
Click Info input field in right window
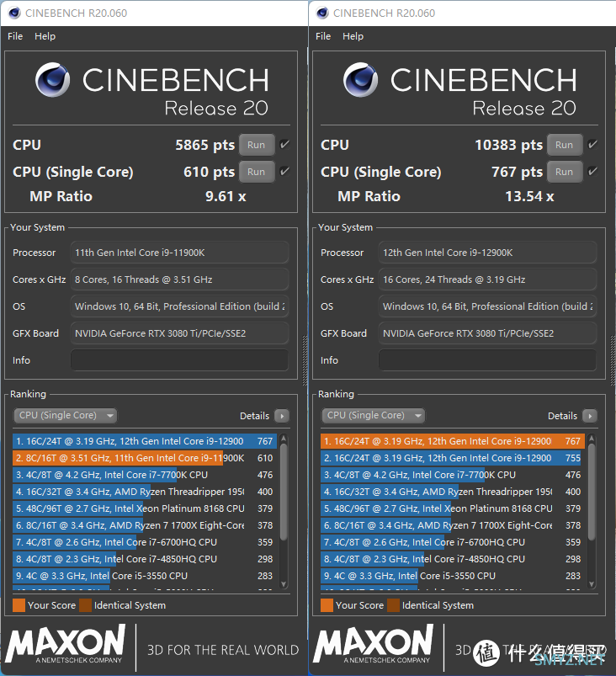[x=487, y=360]
